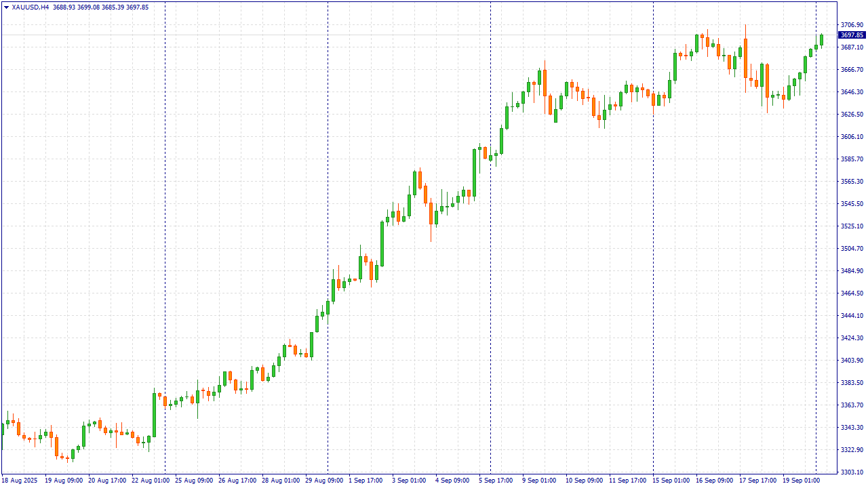Image resolution: width=868 pixels, height=488 pixels.
Task: Click price axis label 3504.70
Action: [852, 249]
